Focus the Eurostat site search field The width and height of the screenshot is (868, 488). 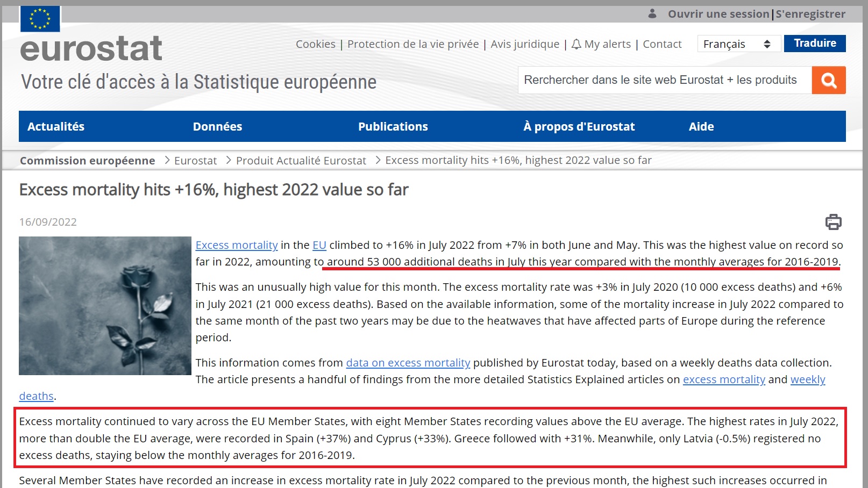(665, 80)
